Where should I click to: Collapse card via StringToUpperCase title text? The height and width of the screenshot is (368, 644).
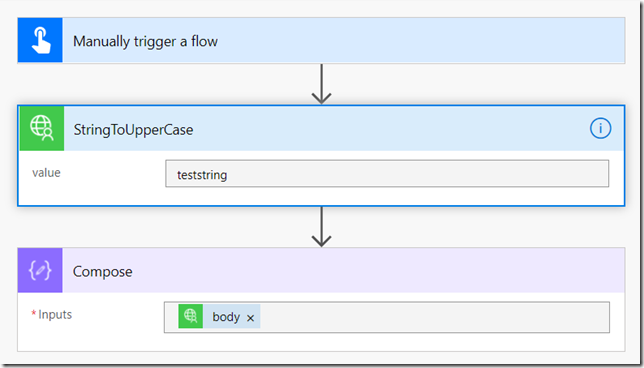pyautogui.click(x=133, y=130)
